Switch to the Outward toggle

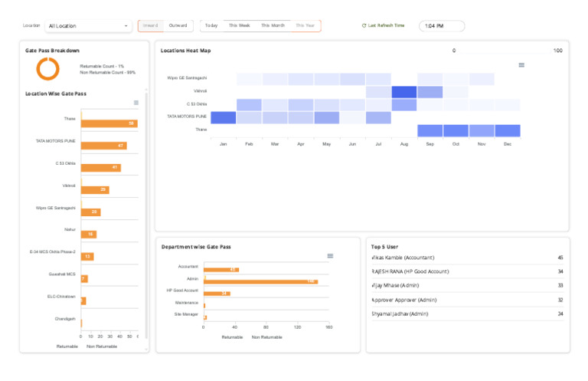178,25
